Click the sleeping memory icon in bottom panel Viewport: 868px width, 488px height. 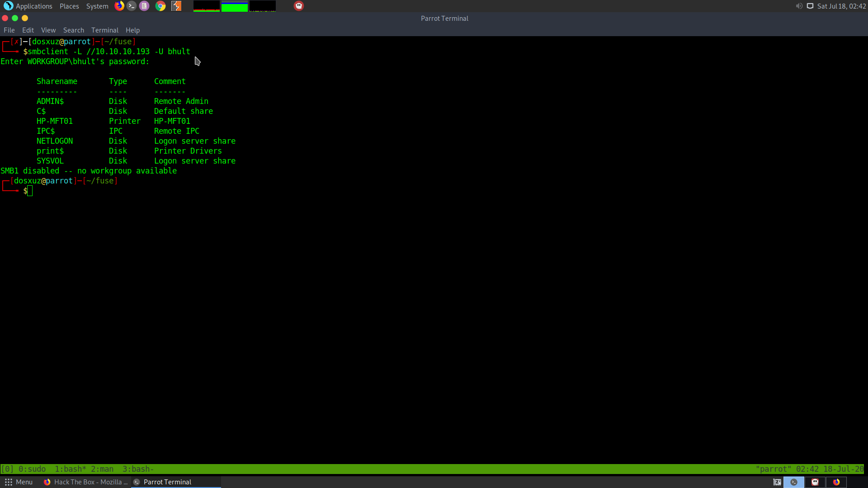(x=777, y=482)
